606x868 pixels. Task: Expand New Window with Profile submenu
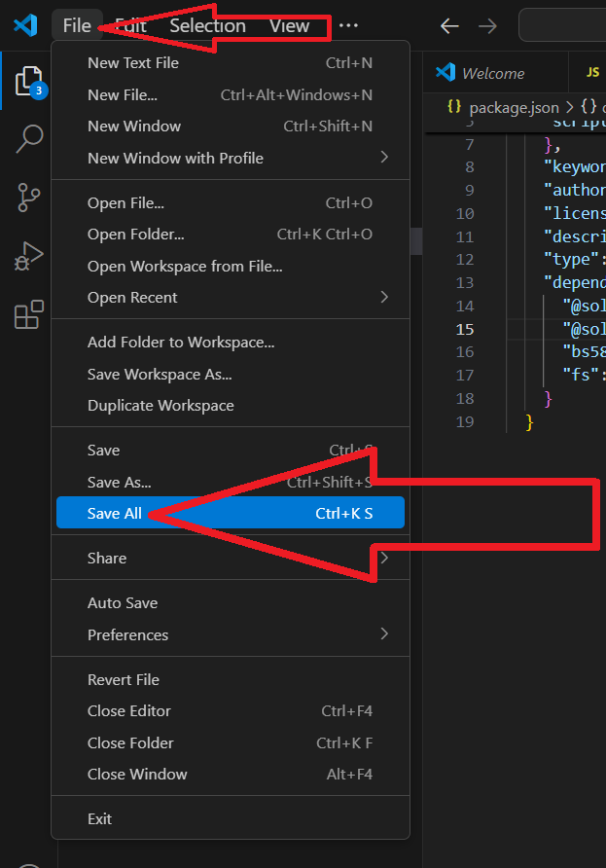(231, 159)
